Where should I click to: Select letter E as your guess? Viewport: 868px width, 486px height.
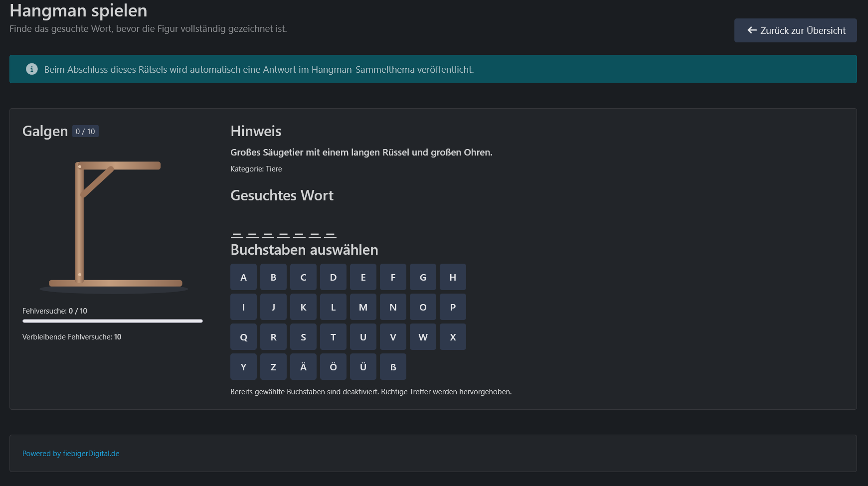point(363,277)
